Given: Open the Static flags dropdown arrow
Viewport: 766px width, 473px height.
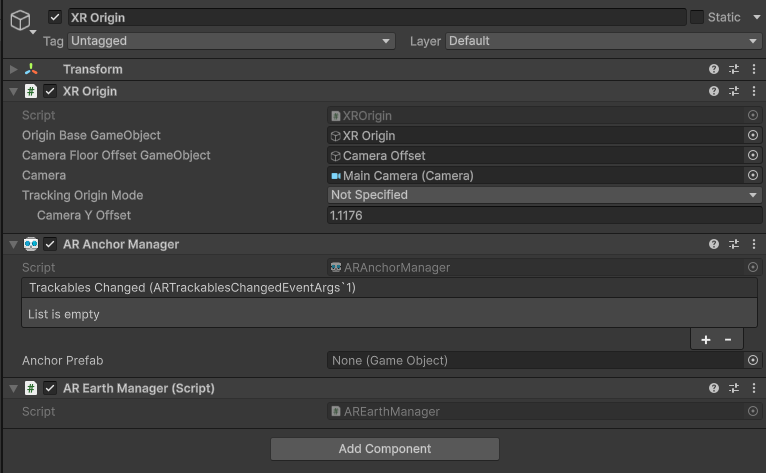Looking at the screenshot, I should point(756,17).
